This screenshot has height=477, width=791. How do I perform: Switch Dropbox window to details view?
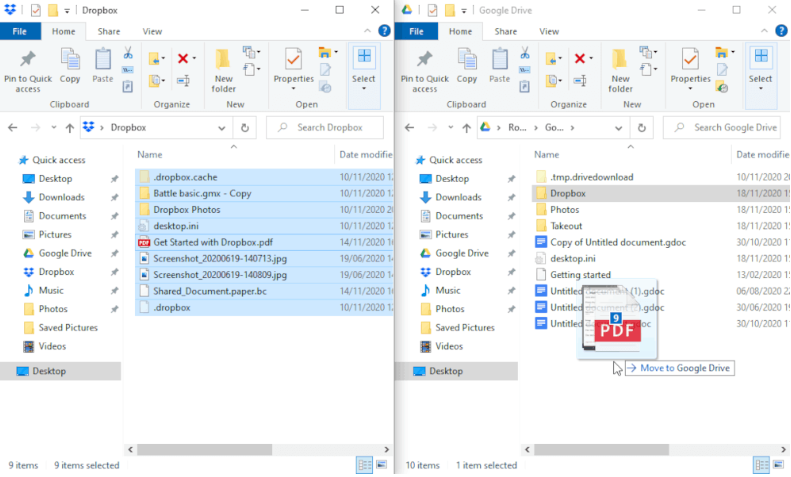(x=364, y=465)
